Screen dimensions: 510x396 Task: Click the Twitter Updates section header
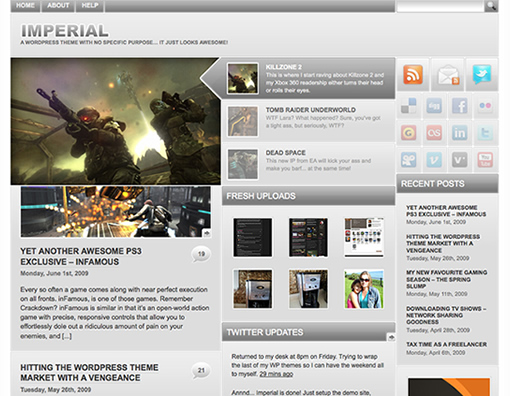[308, 332]
